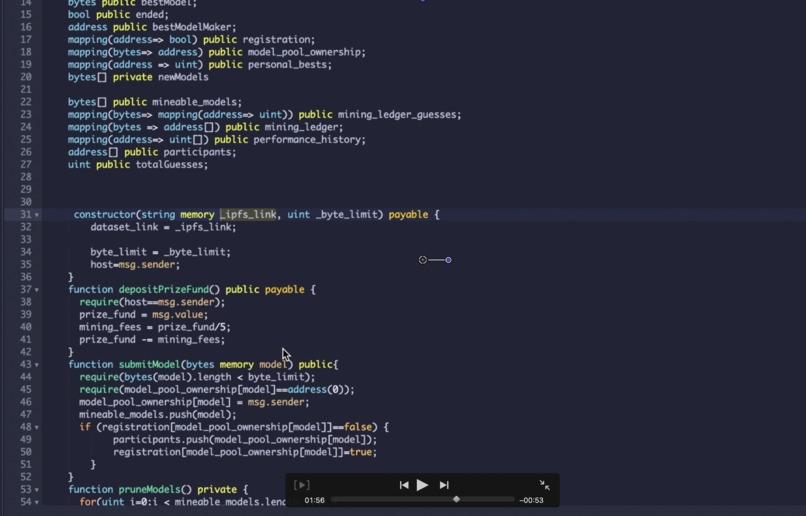This screenshot has height=516, width=806.
Task: Collapse the if block fold arrow on line 48
Action: coord(37,428)
